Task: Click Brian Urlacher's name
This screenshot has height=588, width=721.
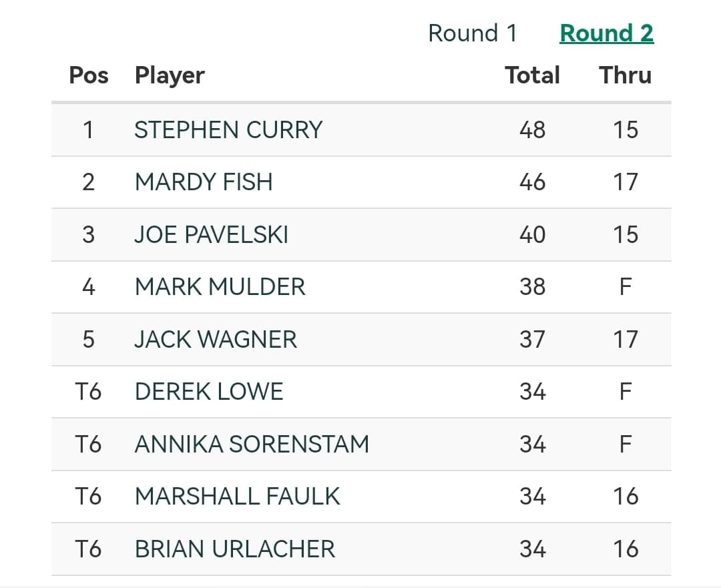Action: pos(234,548)
